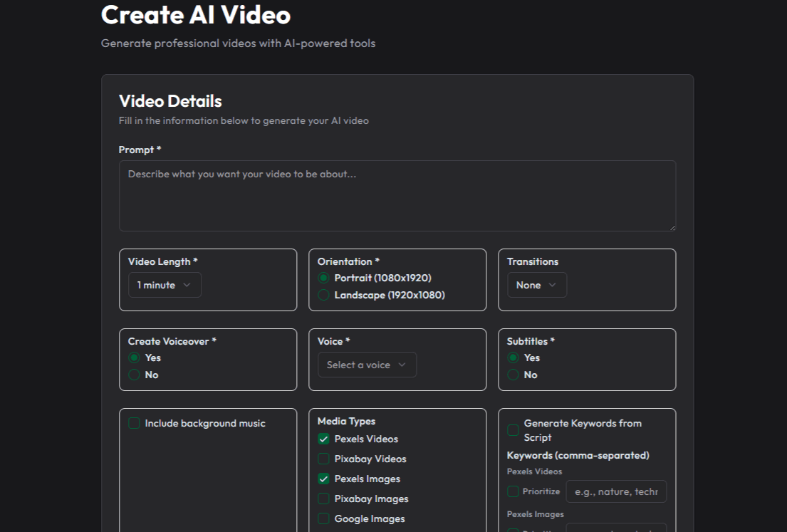Disable Pexels Images media type
The height and width of the screenshot is (532, 787).
[x=323, y=479]
